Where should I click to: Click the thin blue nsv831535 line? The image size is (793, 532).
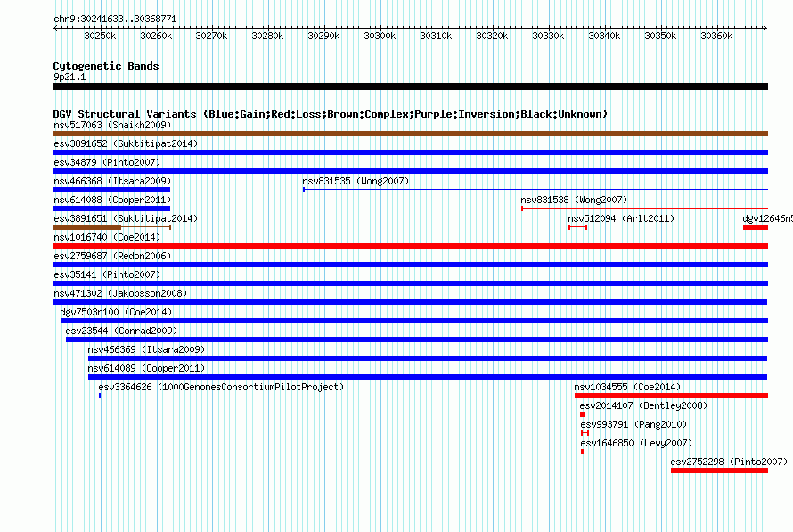tap(535, 190)
